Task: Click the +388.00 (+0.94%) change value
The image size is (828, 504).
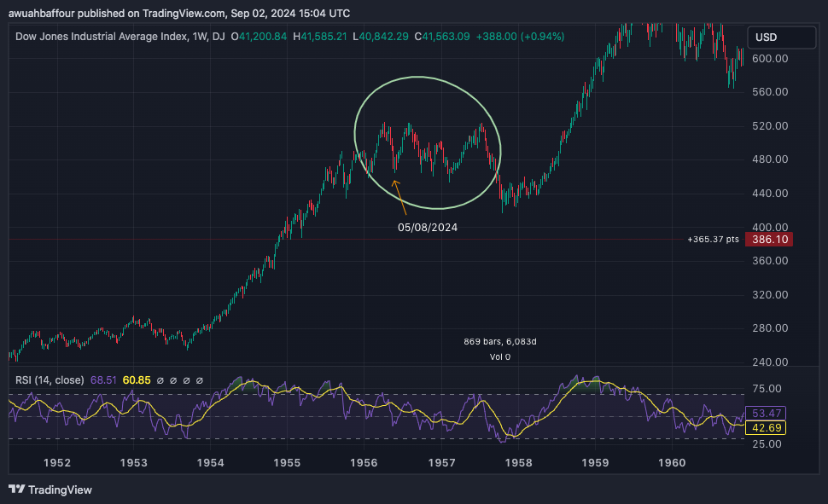Action: pos(520,37)
